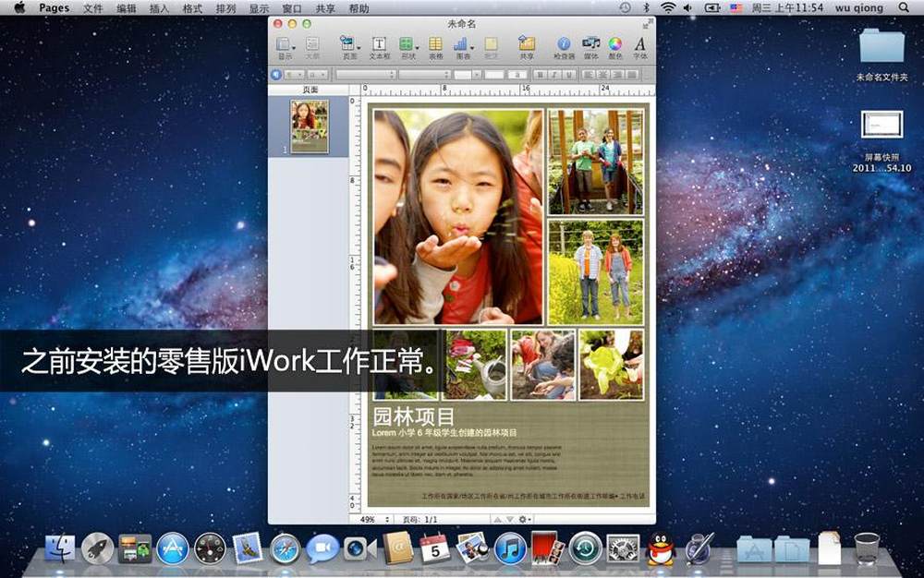Click the 园林项目 title in document

pos(414,416)
